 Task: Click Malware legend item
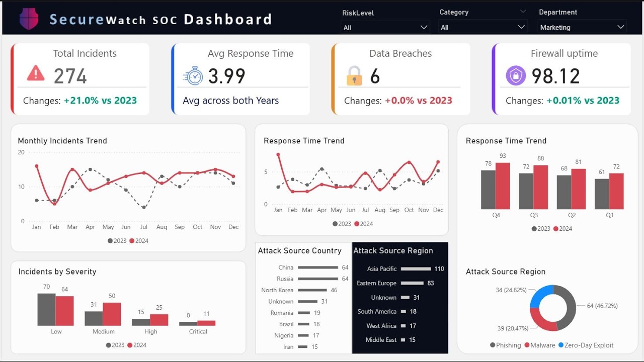(540, 345)
